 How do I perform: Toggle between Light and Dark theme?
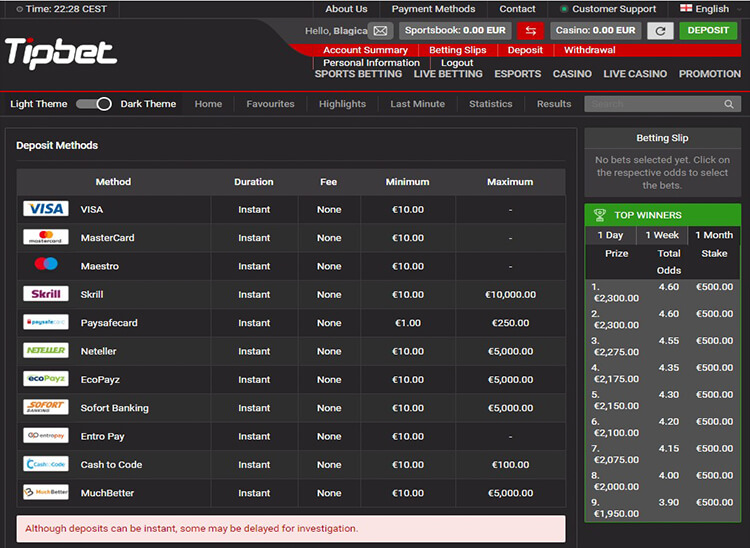click(x=93, y=104)
